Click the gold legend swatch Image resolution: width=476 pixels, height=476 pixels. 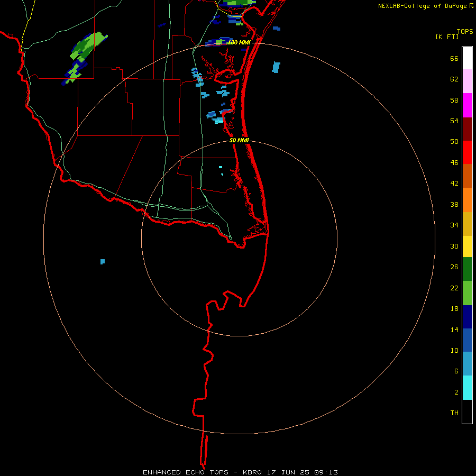click(467, 224)
